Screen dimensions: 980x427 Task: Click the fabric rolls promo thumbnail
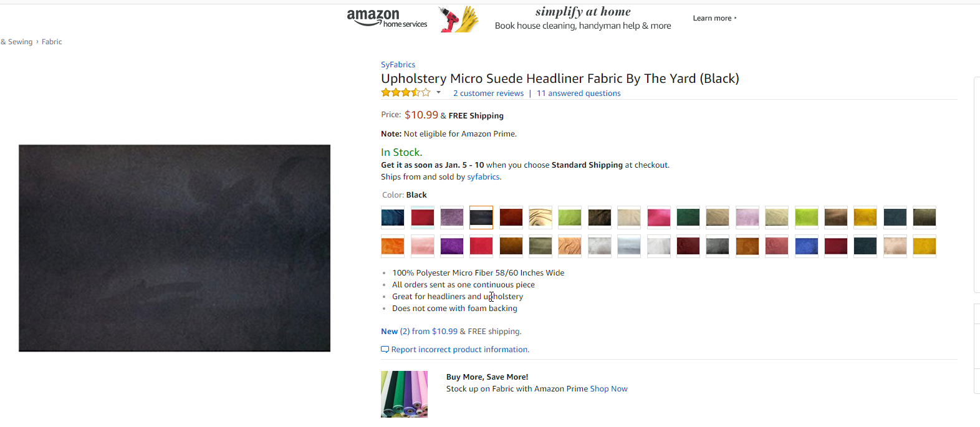[x=404, y=394]
